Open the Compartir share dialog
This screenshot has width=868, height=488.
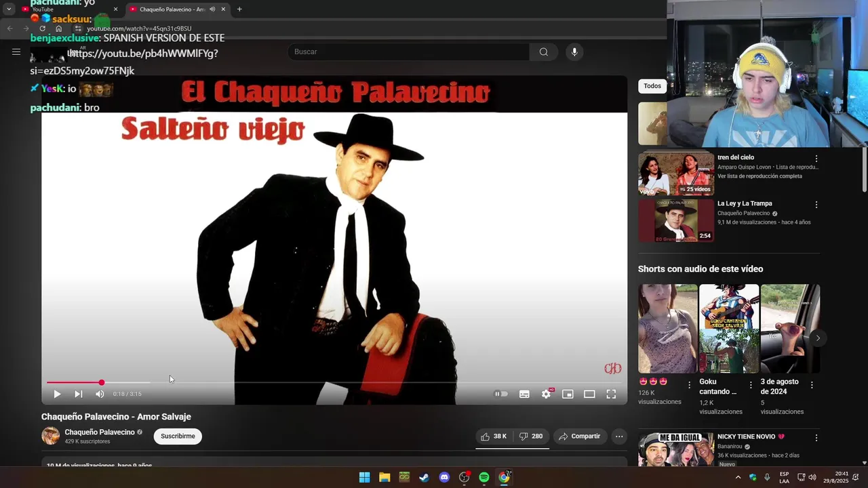[580, 436]
